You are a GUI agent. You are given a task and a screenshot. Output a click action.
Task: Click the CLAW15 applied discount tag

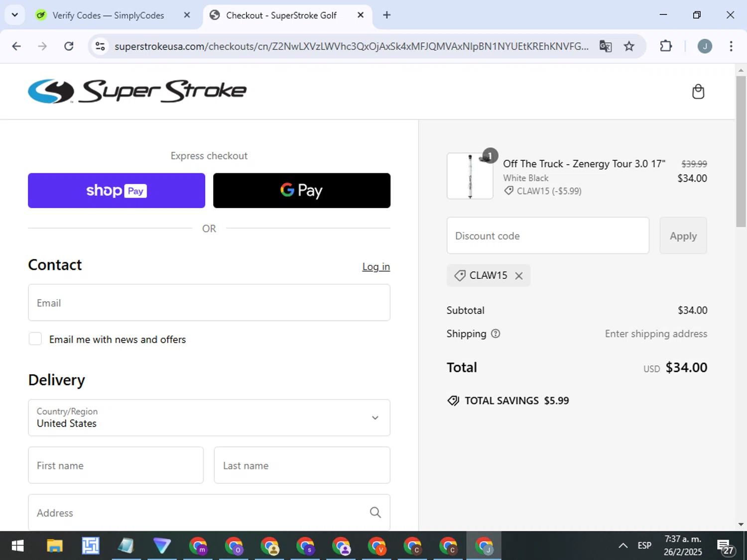tap(489, 275)
